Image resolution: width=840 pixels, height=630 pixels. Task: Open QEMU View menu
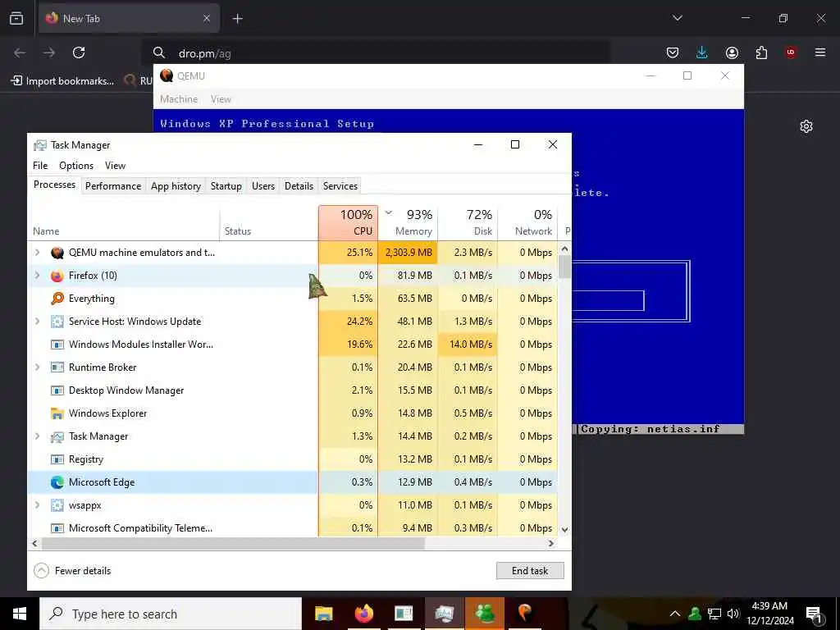[221, 99]
